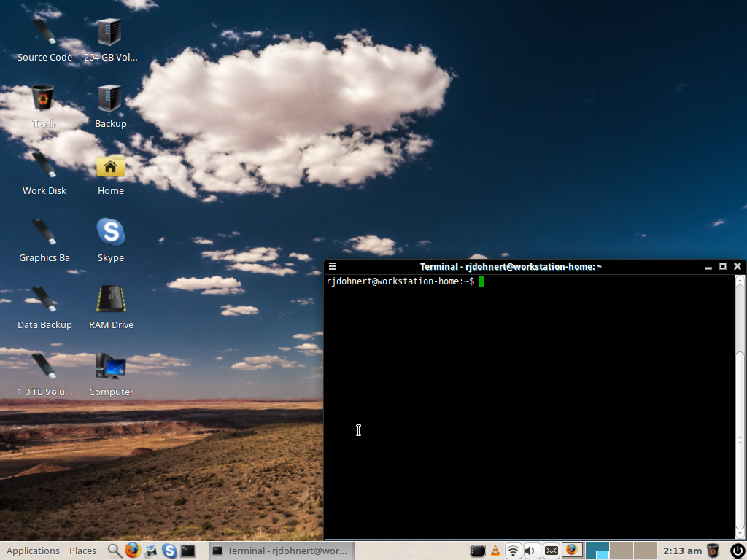
Task: Open the Trash icon near the clock
Action: [713, 551]
